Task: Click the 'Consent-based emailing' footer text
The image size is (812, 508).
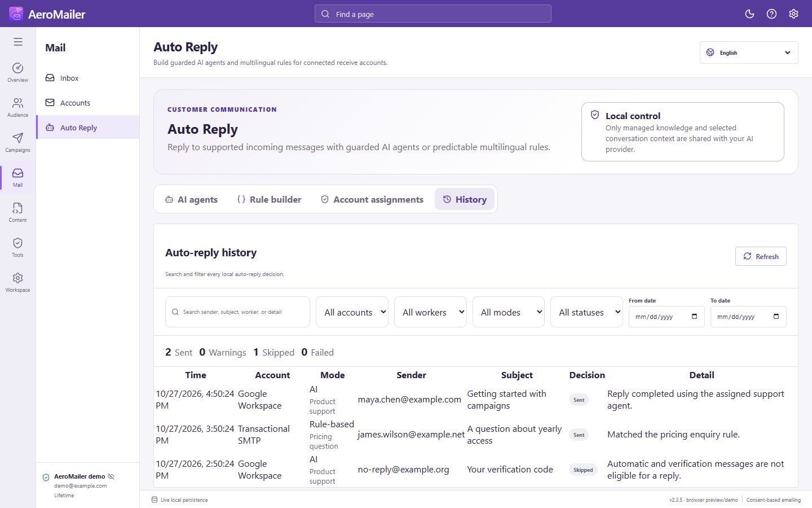Action: coord(773,500)
